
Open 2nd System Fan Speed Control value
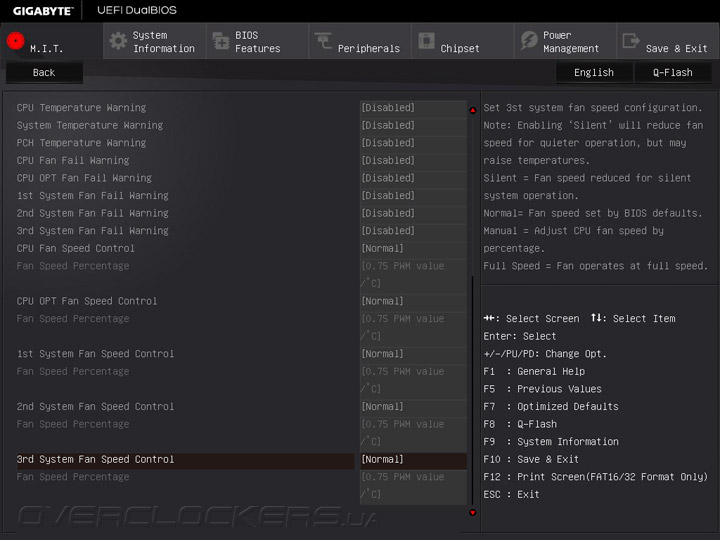[413, 407]
